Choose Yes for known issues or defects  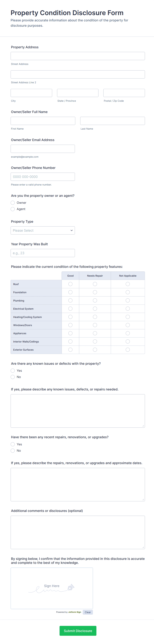click(x=13, y=371)
